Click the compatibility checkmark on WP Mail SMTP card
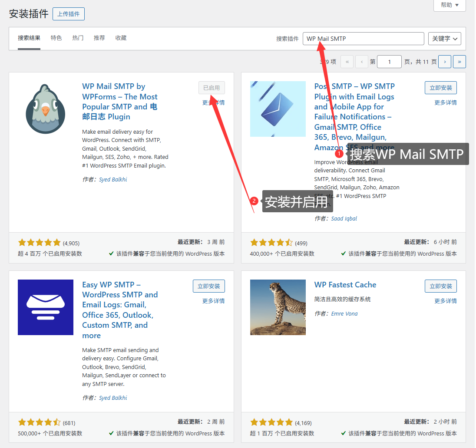The image size is (476, 448). pos(112,254)
